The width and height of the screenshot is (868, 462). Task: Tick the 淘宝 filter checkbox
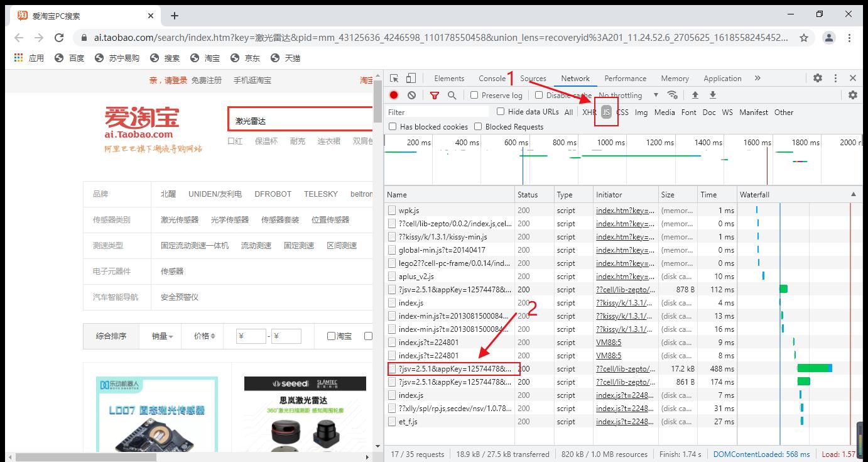(x=331, y=336)
